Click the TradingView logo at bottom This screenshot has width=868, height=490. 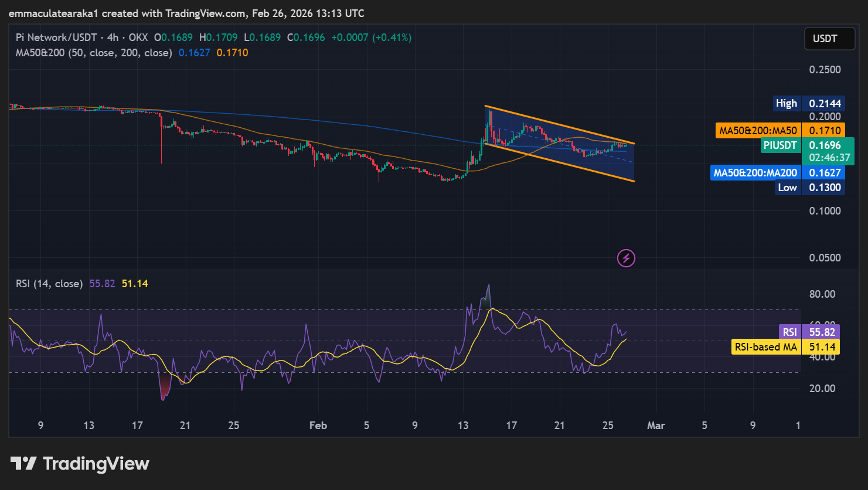coord(80,464)
